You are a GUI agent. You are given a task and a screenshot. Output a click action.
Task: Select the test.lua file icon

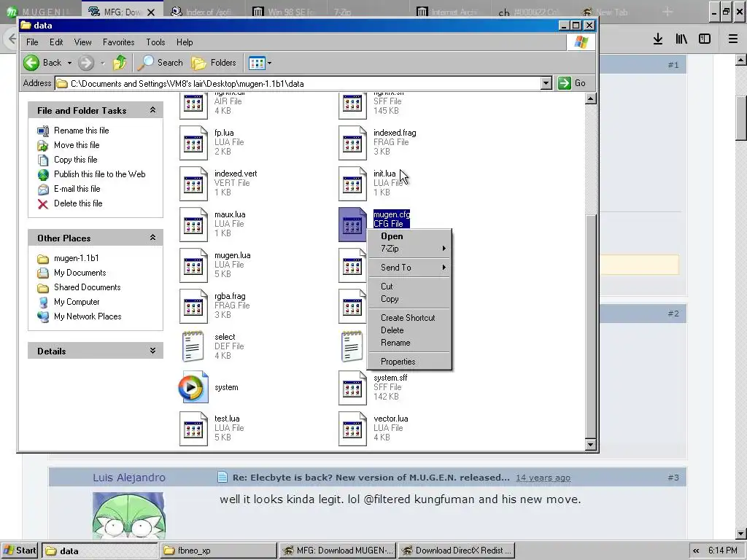tap(193, 429)
